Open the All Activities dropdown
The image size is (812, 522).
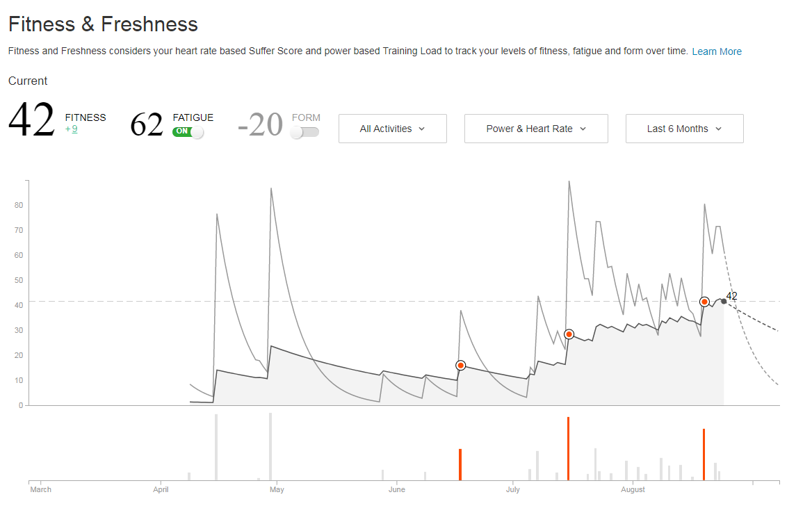click(392, 129)
